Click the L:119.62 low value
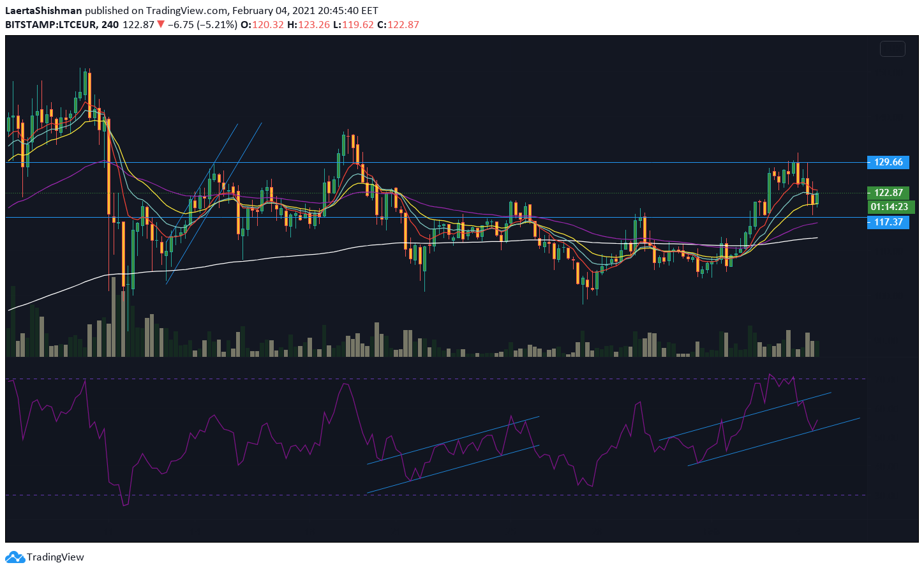This screenshot has width=924, height=572. [x=354, y=25]
